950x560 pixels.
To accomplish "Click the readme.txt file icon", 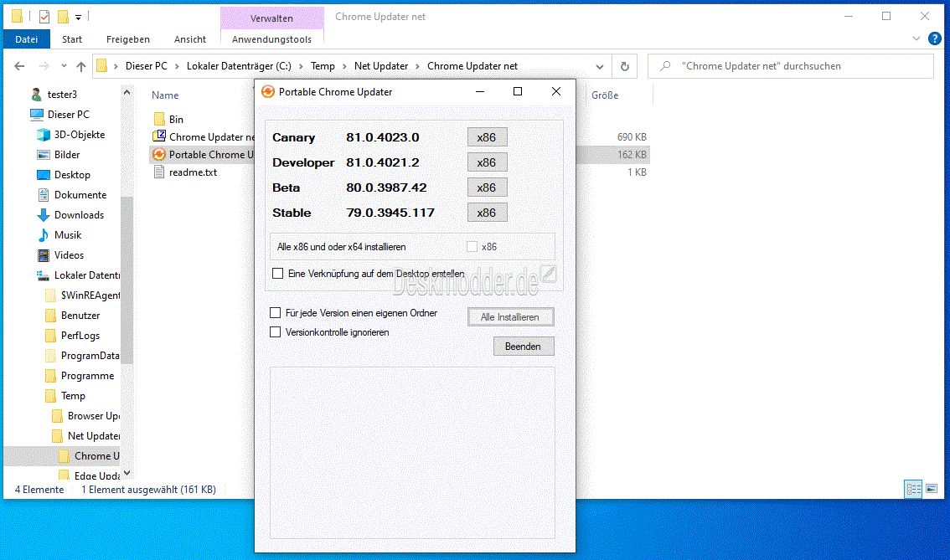I will pyautogui.click(x=159, y=172).
